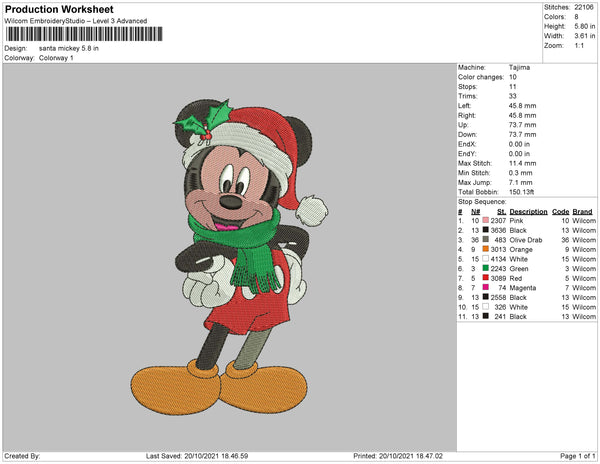Click the Pink color swatch in stop sequence
600x464 pixels.
click(485, 222)
